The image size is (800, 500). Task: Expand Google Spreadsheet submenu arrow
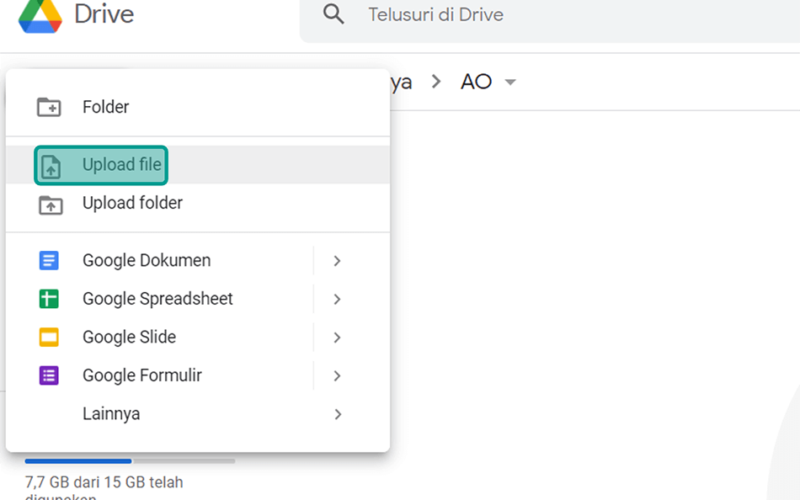(337, 299)
